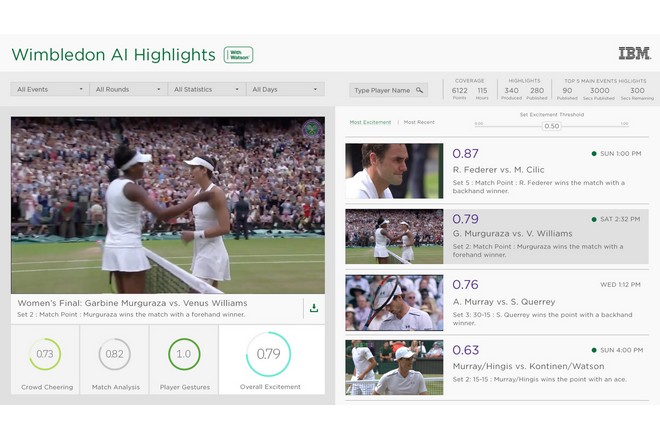Select the Player Gestures score gauge
The height and width of the screenshot is (440, 660).
pos(183,354)
